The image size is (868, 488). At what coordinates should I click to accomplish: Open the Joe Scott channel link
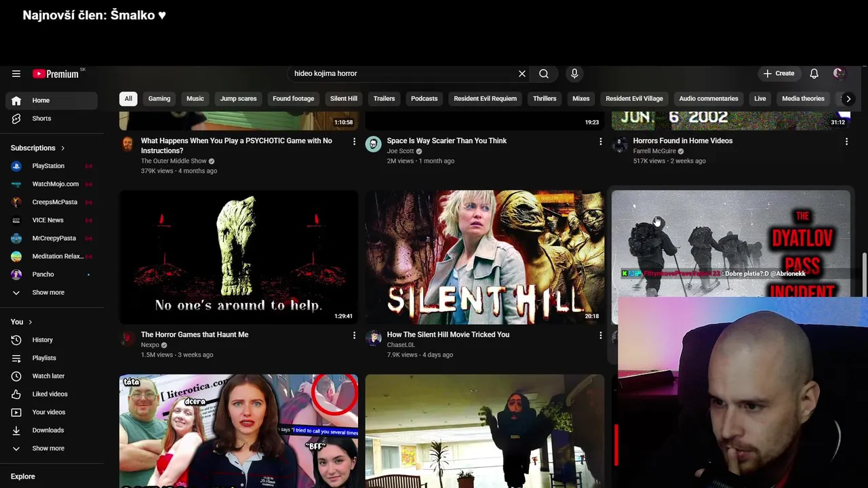(x=400, y=151)
